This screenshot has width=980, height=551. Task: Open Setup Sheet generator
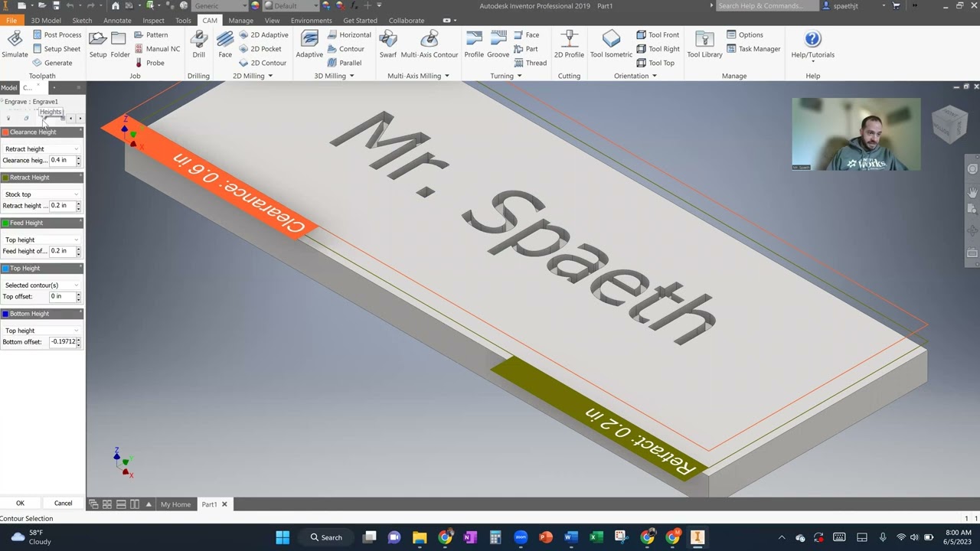(x=56, y=49)
